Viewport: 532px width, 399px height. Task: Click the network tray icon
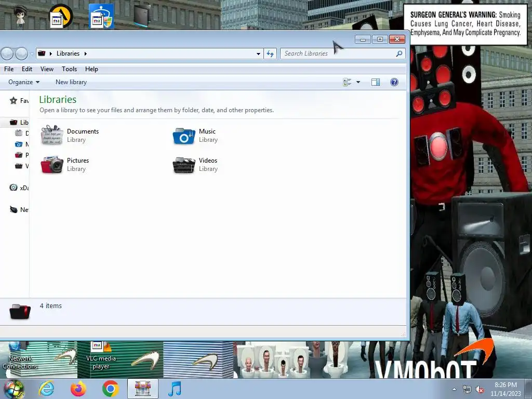point(467,390)
